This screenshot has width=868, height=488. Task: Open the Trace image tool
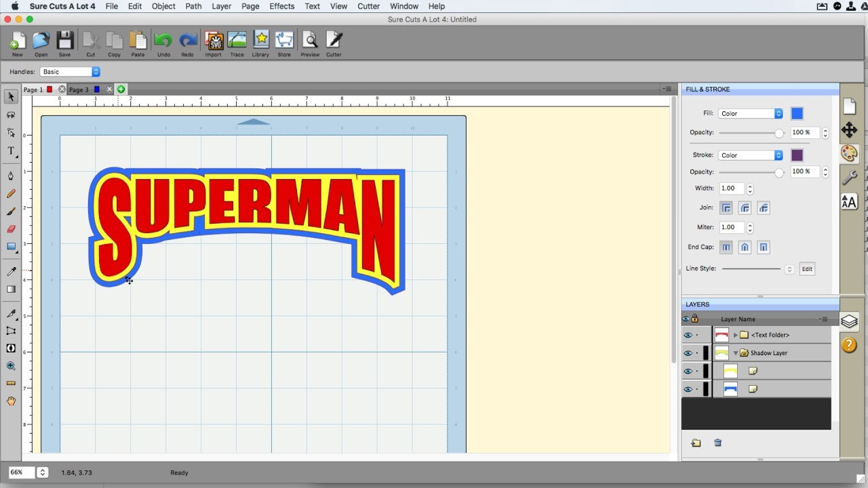pos(237,44)
